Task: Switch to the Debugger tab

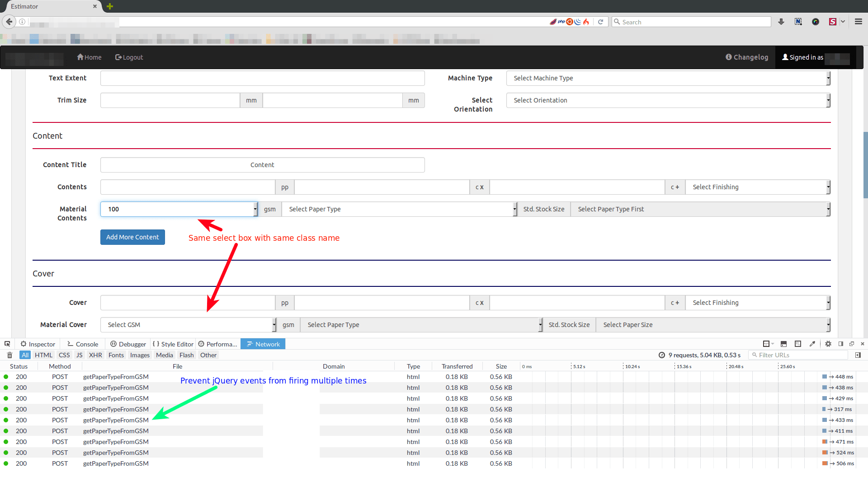Action: [x=128, y=344]
